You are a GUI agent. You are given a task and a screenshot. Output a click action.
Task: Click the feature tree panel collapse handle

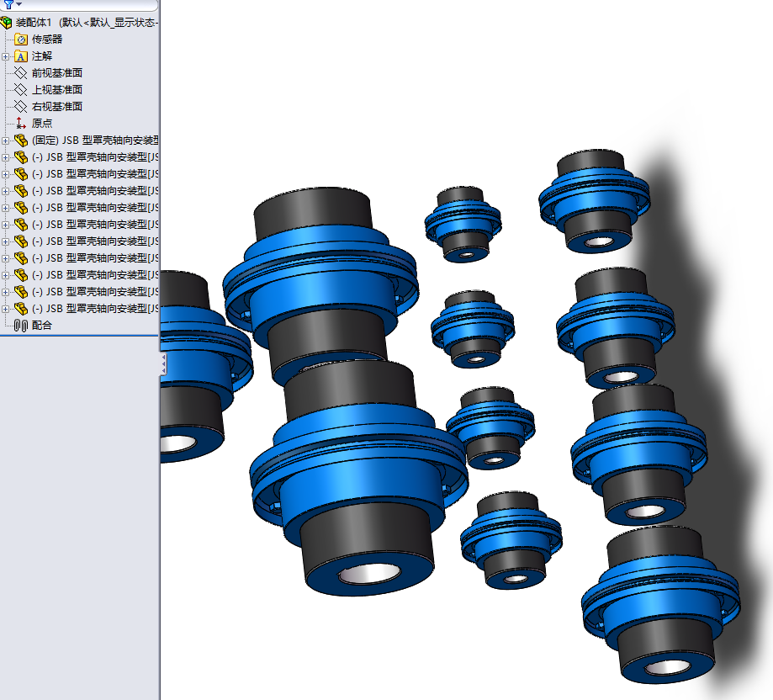[163, 364]
